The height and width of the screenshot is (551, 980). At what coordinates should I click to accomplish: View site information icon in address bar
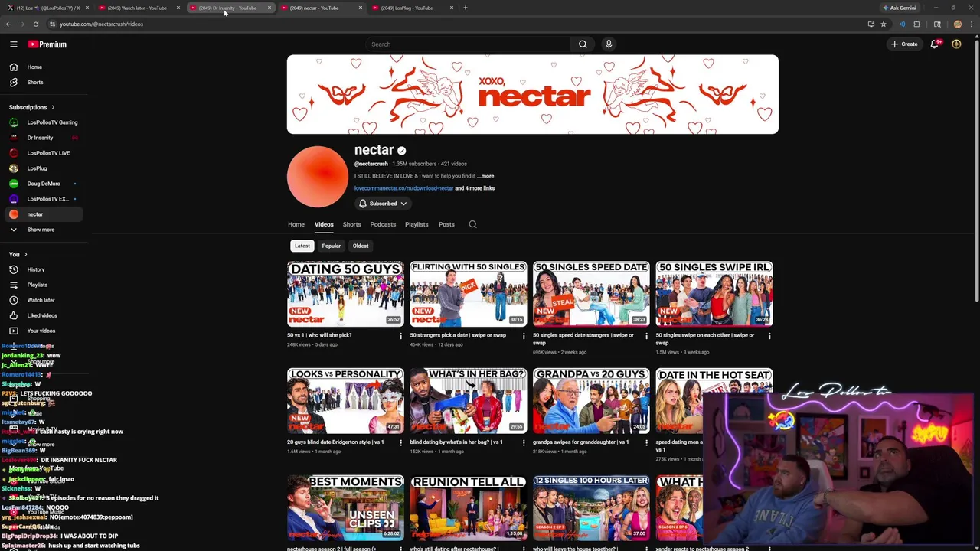coord(52,24)
